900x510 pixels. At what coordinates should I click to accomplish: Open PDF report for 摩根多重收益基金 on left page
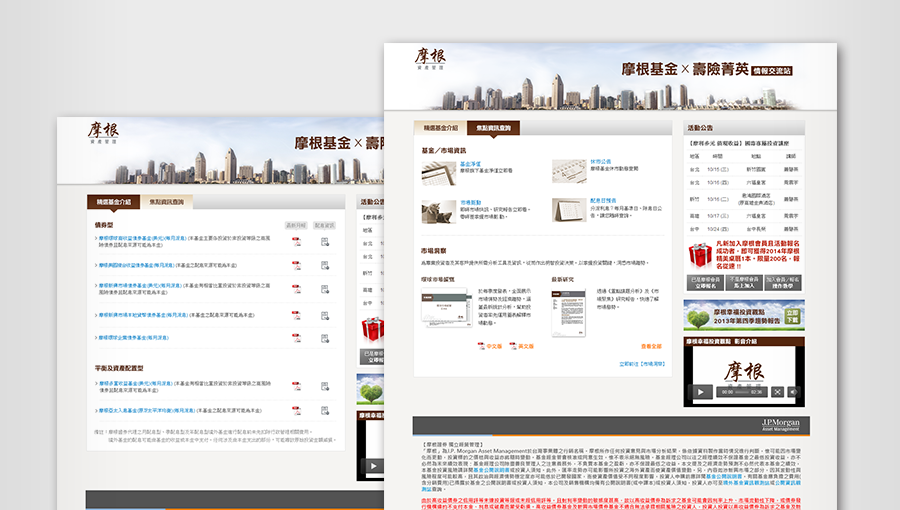click(296, 386)
